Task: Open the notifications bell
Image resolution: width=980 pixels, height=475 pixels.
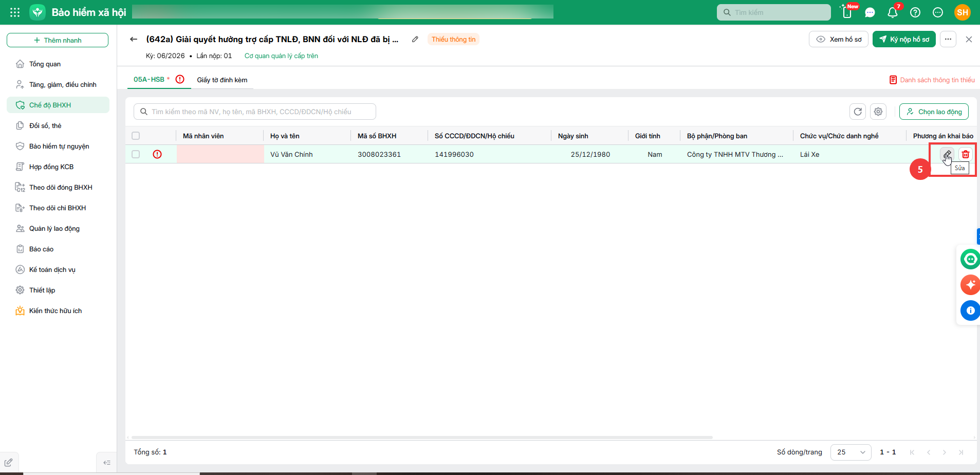Action: tap(893, 12)
